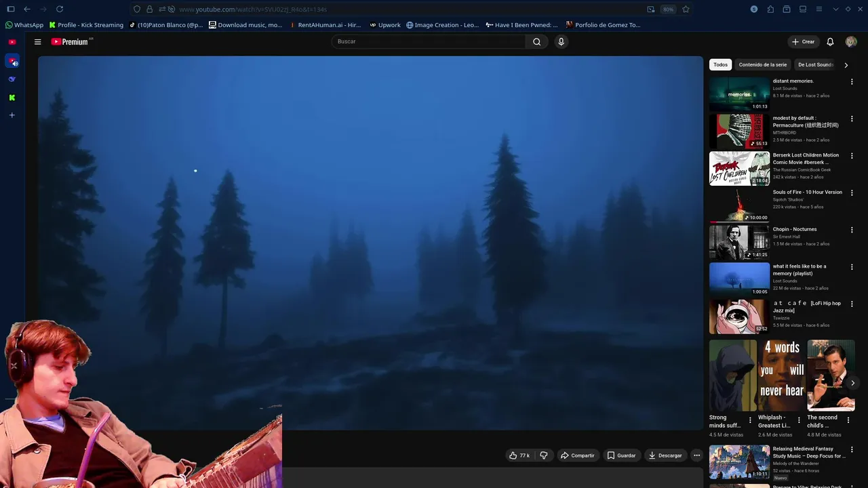Screen dimensions: 868x488
Task: Start voice search with microphone icon
Action: tap(561, 42)
